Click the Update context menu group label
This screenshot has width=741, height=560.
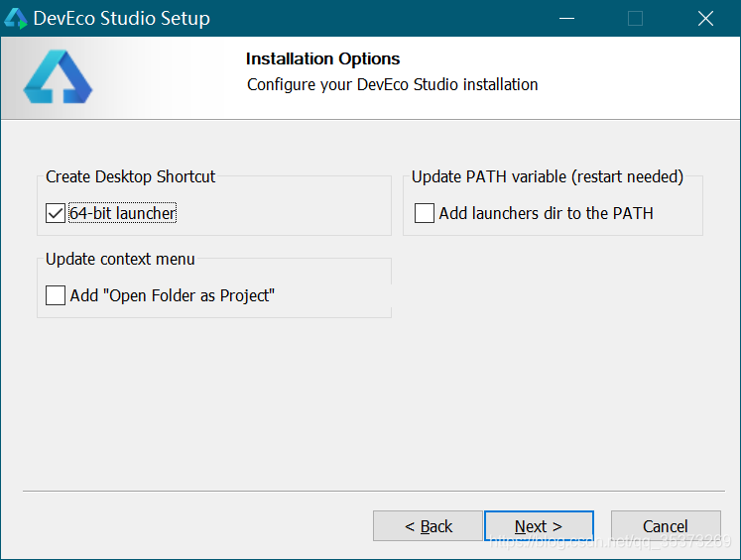(x=120, y=259)
